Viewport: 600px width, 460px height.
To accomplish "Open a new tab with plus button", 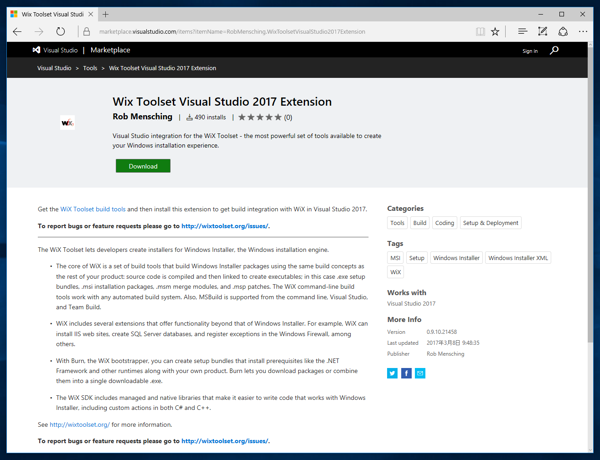I will [x=106, y=15].
